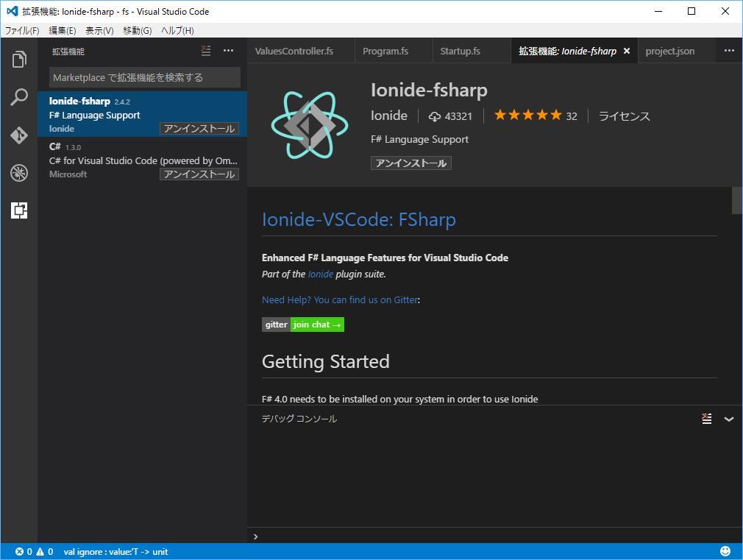Open extensions panel more actions menu

click(228, 51)
